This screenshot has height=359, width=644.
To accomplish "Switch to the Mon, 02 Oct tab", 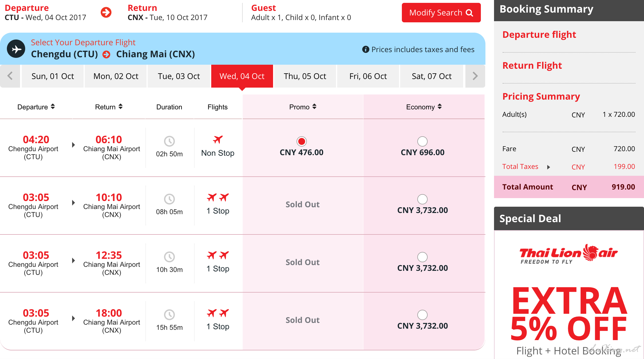I will click(116, 76).
